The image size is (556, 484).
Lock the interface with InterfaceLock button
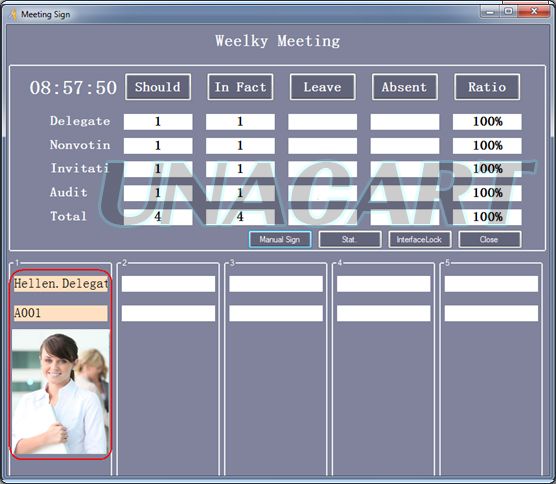pos(420,239)
